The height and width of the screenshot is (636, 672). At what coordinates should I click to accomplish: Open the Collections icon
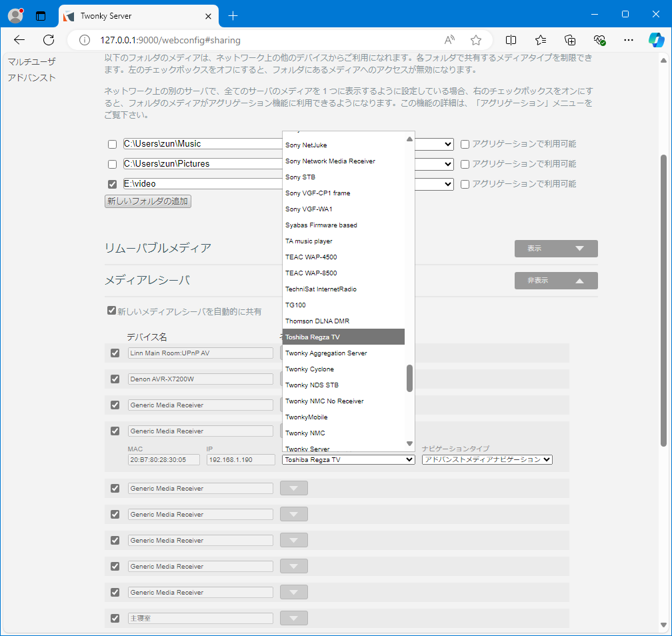click(570, 40)
